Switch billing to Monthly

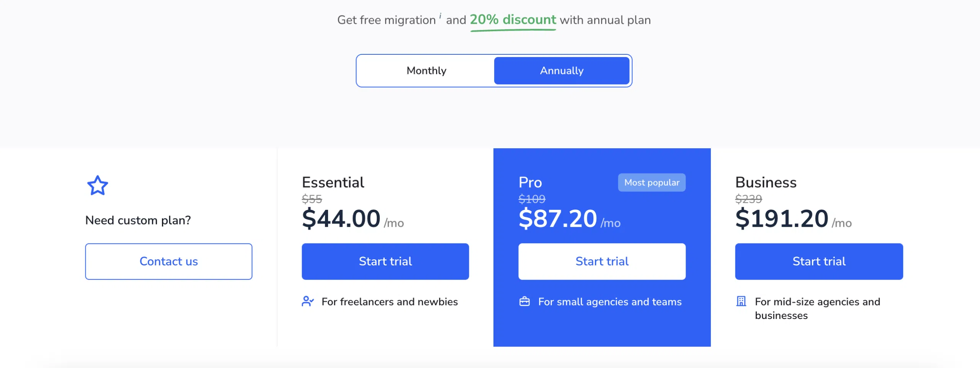(426, 71)
